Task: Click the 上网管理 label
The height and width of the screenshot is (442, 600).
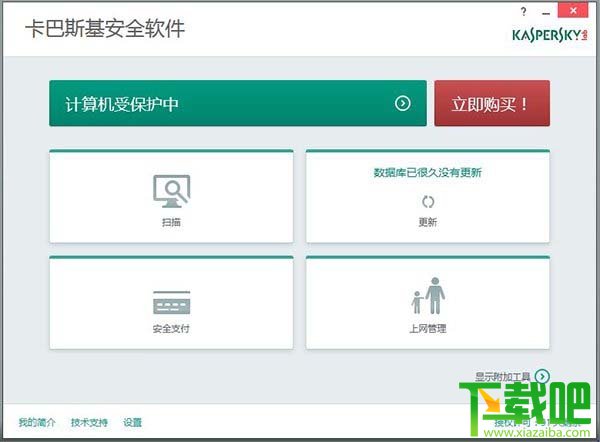Action: point(428,328)
